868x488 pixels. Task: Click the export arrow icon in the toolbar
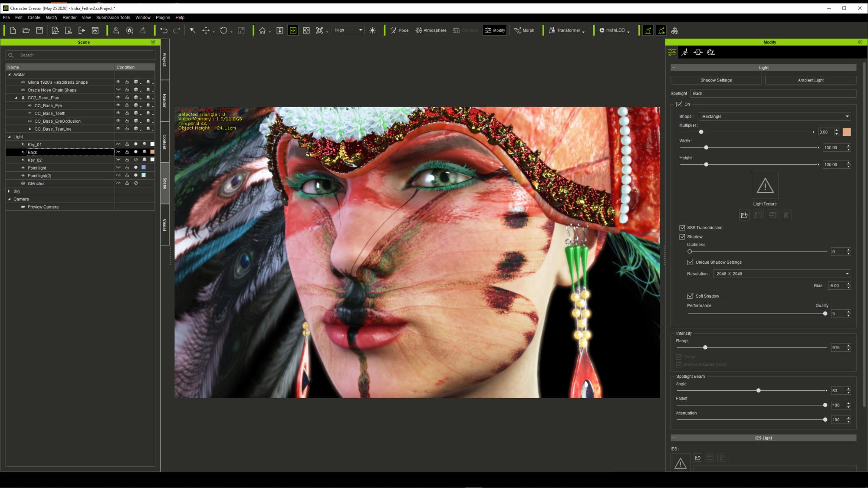[82, 30]
